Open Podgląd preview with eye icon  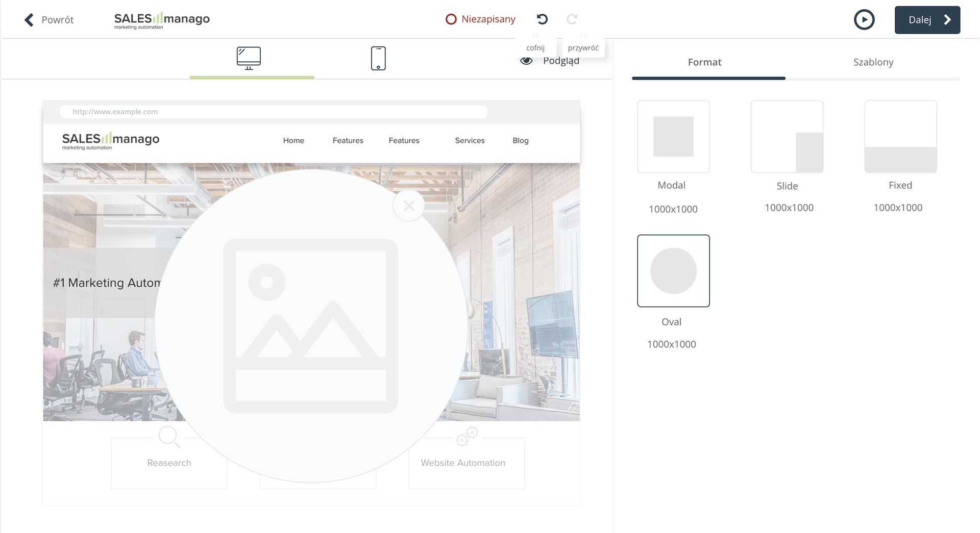550,61
